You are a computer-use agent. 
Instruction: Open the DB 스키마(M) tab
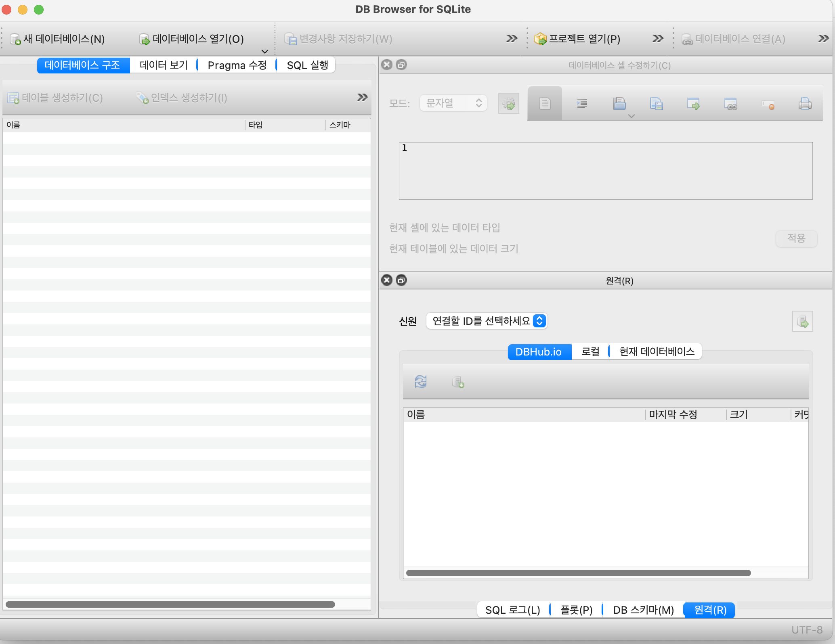point(643,610)
